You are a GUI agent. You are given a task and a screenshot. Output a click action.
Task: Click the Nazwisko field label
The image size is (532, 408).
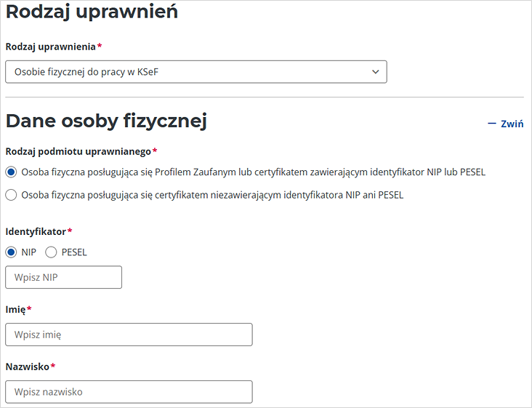pos(27,367)
